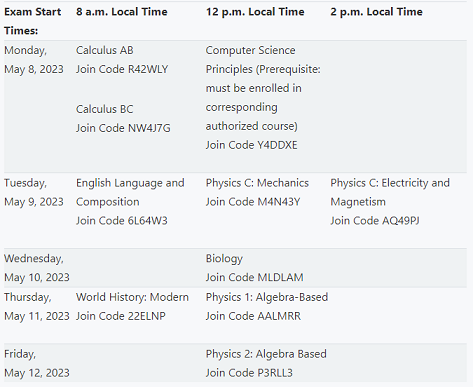Viewport: 473px width, 387px height.
Task: Click the 12 p.m. Local Time header
Action: [x=255, y=12]
